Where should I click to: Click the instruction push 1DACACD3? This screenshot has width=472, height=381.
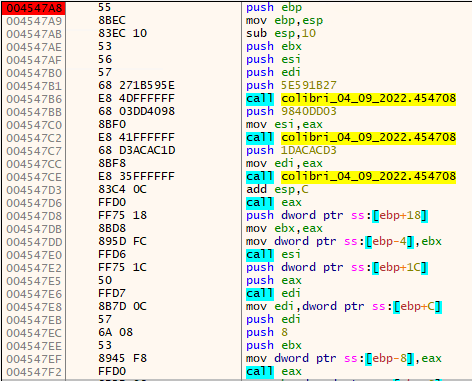pyautogui.click(x=291, y=150)
